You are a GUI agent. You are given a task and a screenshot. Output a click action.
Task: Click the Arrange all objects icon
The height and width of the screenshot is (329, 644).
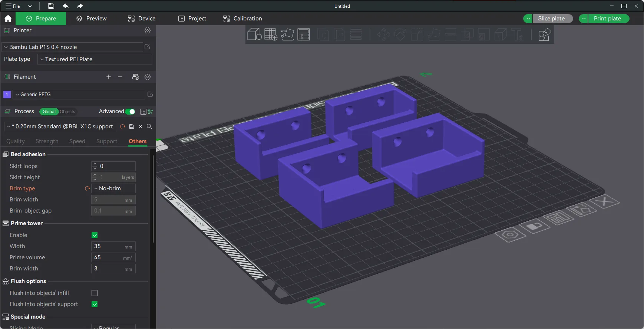point(304,34)
